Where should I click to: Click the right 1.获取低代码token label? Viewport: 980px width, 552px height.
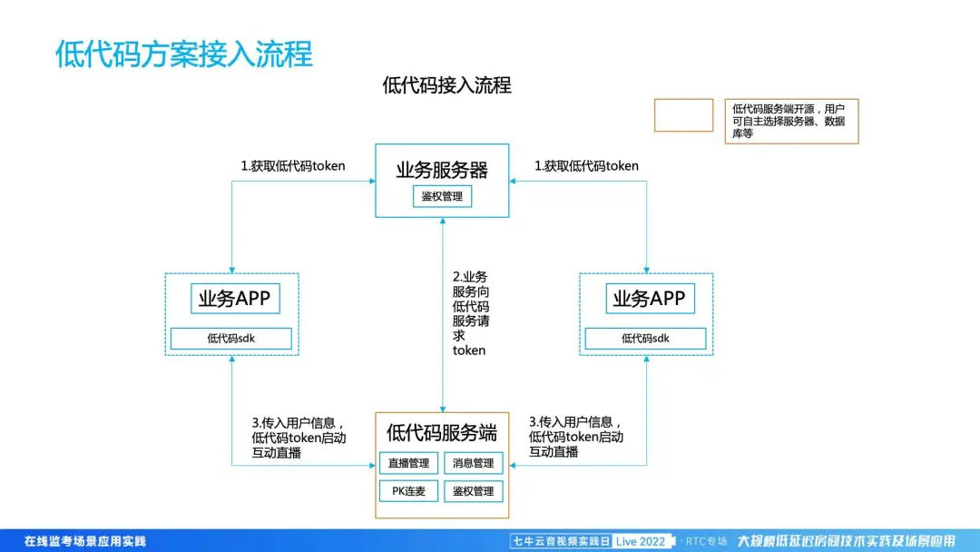[586, 166]
